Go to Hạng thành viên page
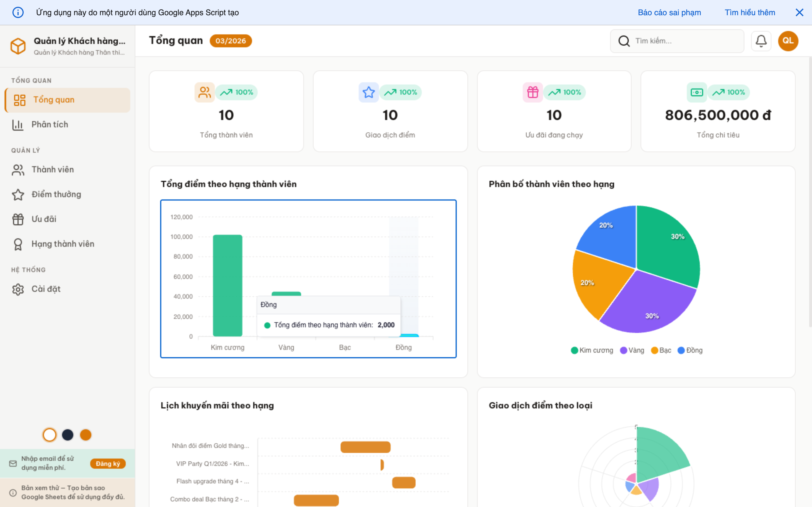Viewport: 812px width, 507px height. [x=62, y=244]
